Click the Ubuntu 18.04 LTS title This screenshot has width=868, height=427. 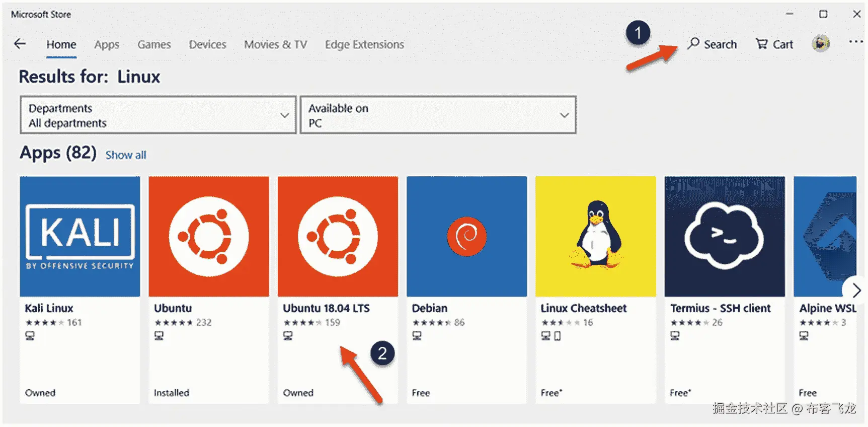326,308
